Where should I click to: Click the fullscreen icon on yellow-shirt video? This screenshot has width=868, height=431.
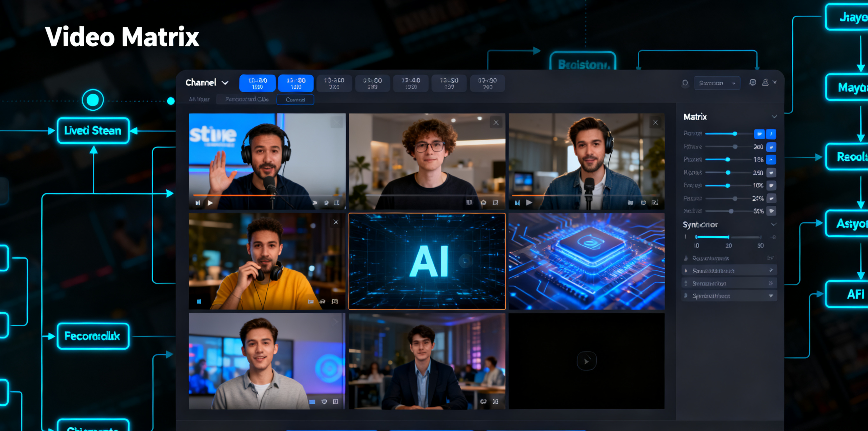tap(334, 302)
